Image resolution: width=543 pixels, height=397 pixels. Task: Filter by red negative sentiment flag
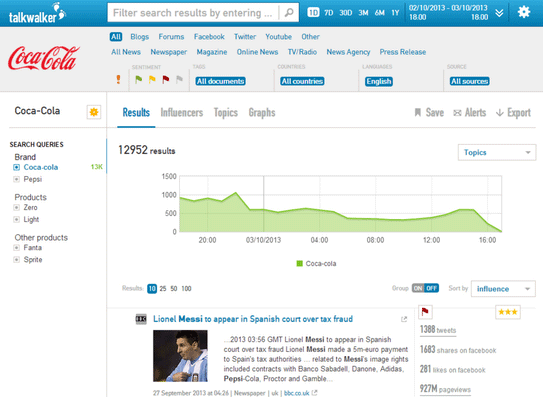pos(166,80)
